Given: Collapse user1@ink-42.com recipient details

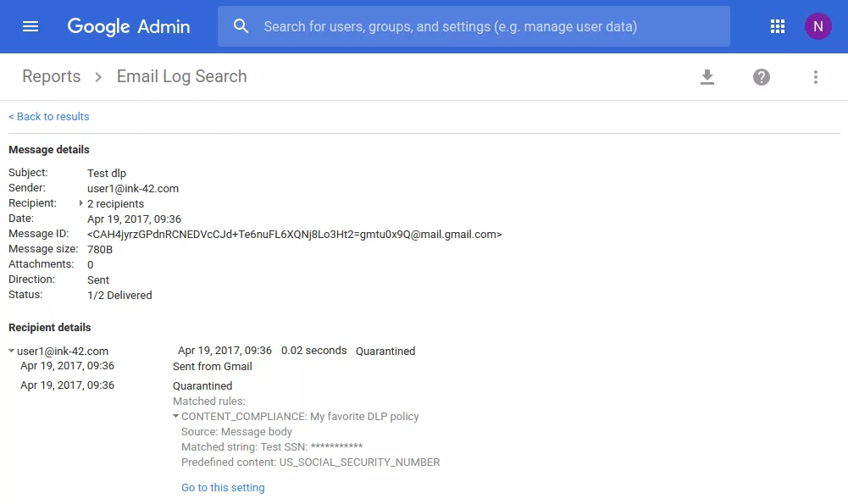Looking at the screenshot, I should click(11, 351).
